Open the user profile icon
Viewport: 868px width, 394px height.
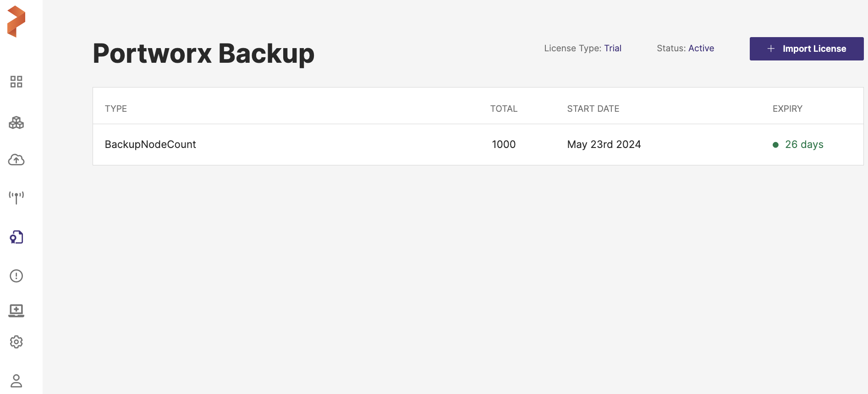coord(16,381)
